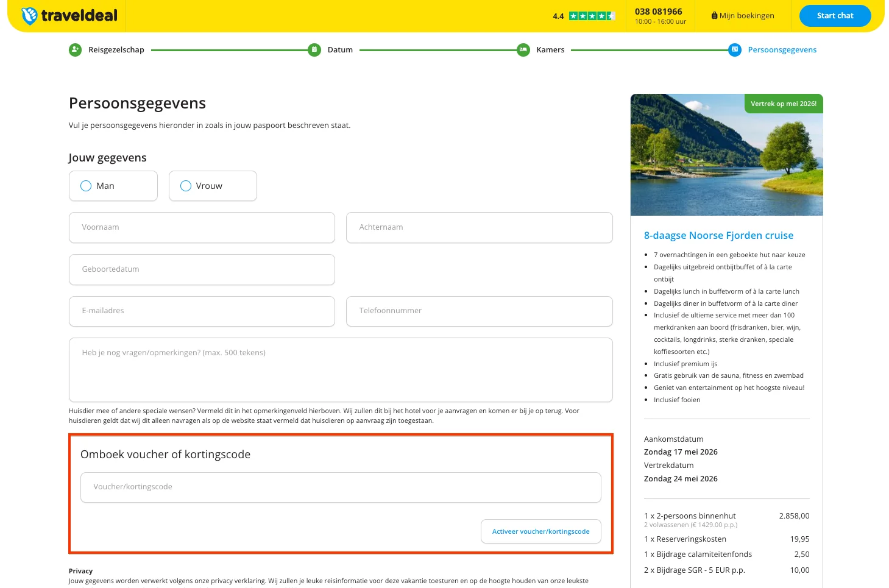889x588 pixels.
Task: Click the Geboortedatum input field
Action: (x=202, y=269)
